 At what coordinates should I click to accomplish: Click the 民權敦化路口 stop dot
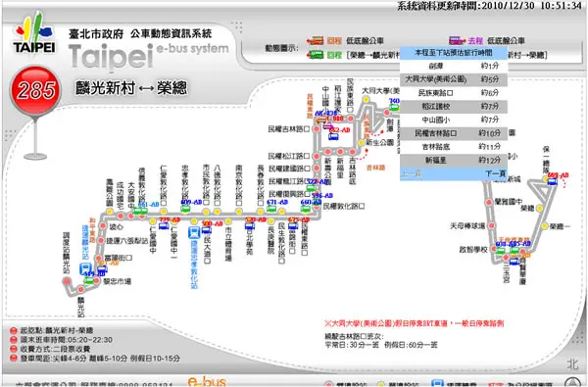tap(317, 207)
